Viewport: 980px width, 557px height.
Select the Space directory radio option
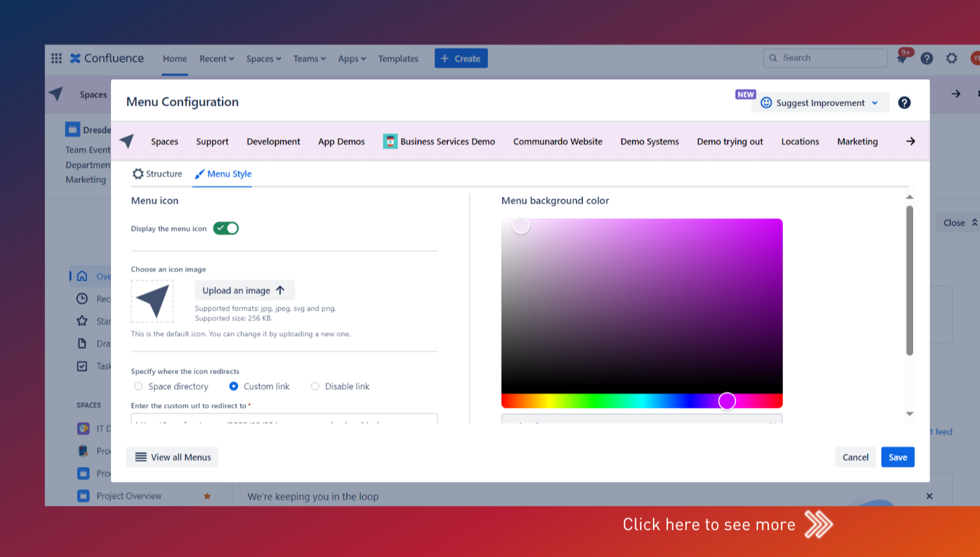pyautogui.click(x=138, y=386)
